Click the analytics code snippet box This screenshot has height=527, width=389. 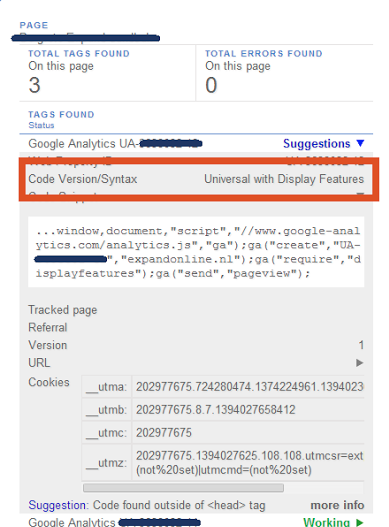pyautogui.click(x=196, y=252)
